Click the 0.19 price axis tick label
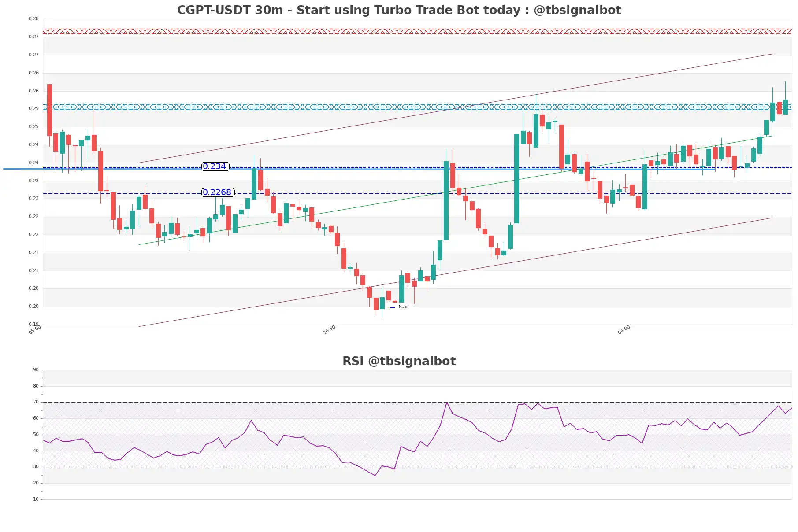Screen dimensions: 798x532 (x=33, y=324)
